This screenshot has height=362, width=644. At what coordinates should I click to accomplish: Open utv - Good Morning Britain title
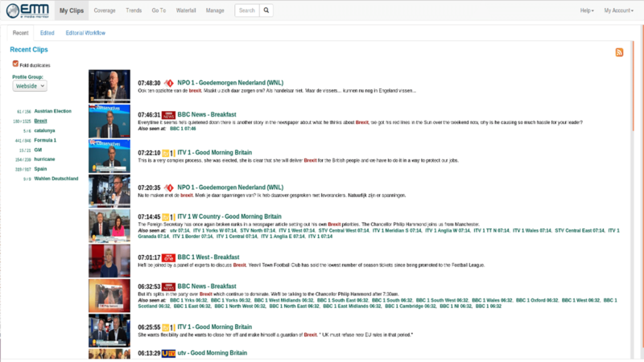213,353
